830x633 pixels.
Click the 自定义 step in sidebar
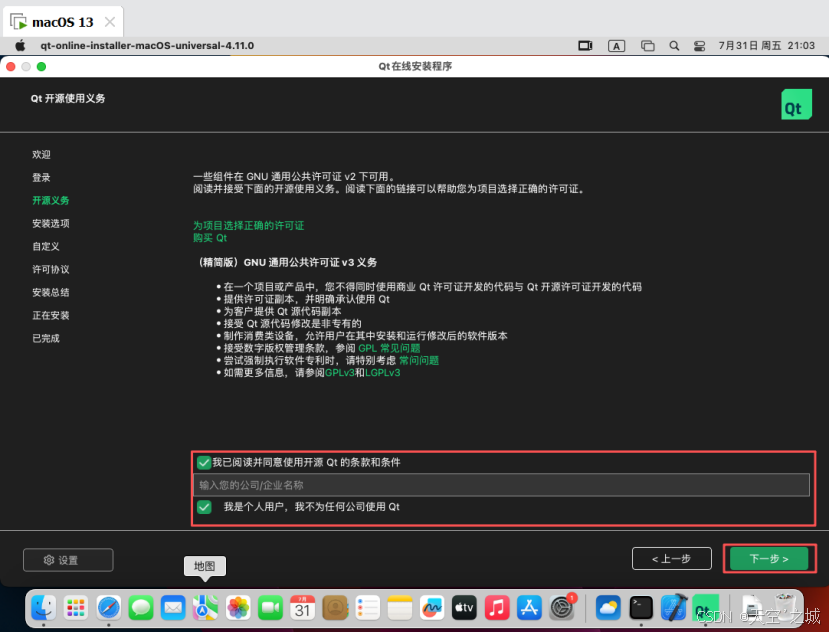[x=46, y=247]
